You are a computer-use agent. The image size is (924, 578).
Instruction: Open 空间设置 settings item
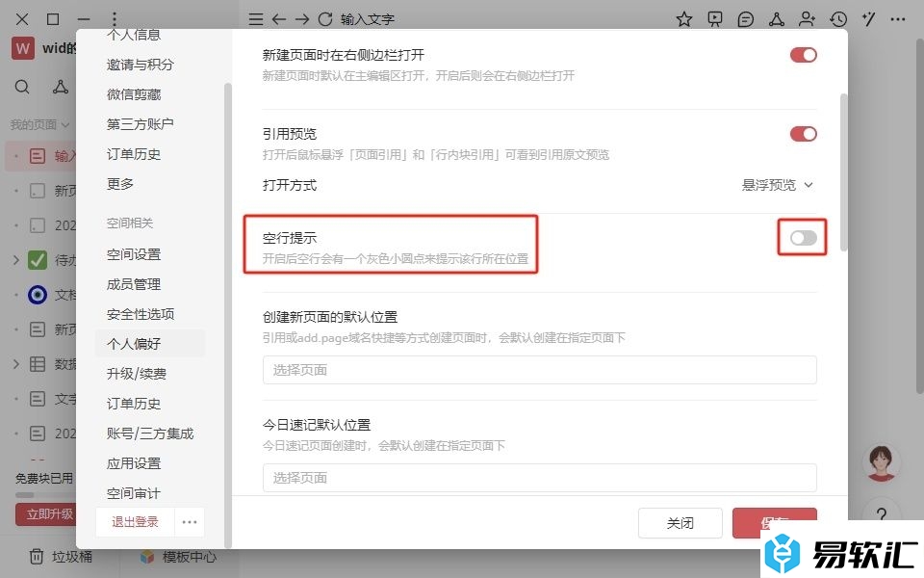(x=134, y=254)
